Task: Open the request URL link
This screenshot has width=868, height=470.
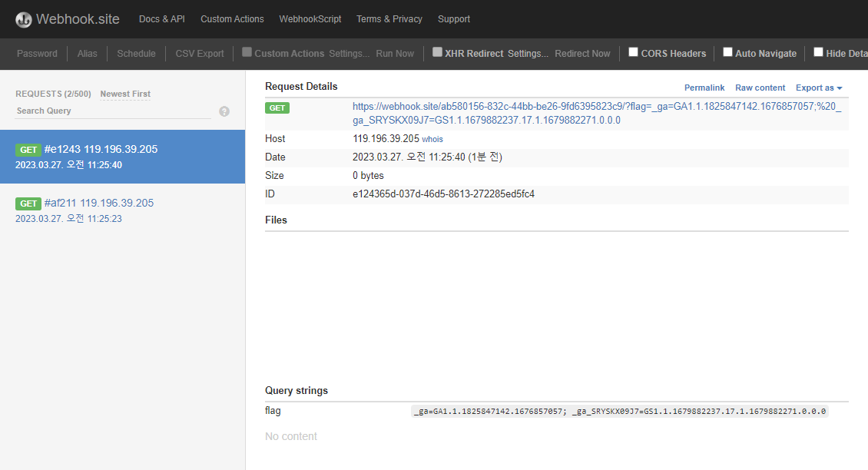Action: pos(597,113)
